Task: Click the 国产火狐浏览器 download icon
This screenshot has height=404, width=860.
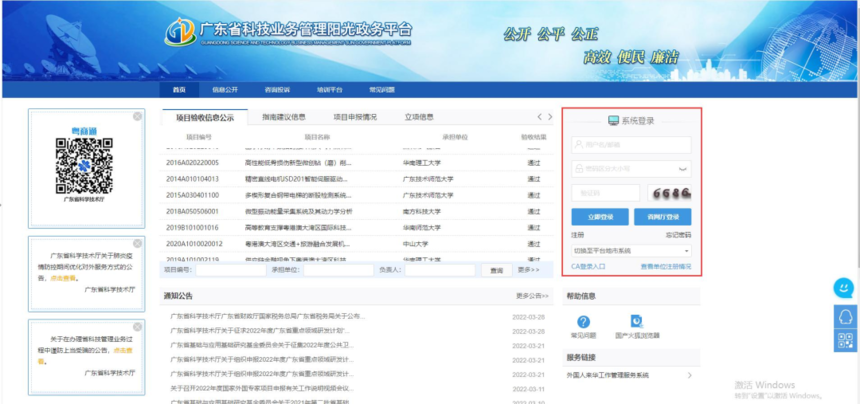Action: coord(637,321)
